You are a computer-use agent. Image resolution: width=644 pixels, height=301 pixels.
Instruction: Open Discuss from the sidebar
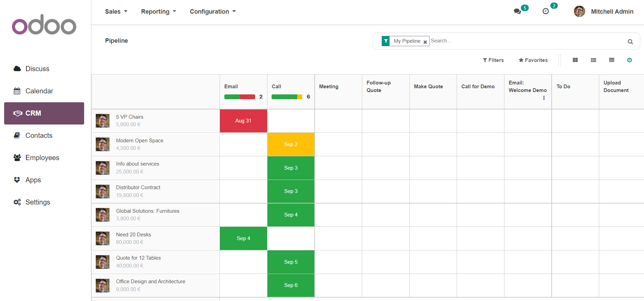click(37, 69)
